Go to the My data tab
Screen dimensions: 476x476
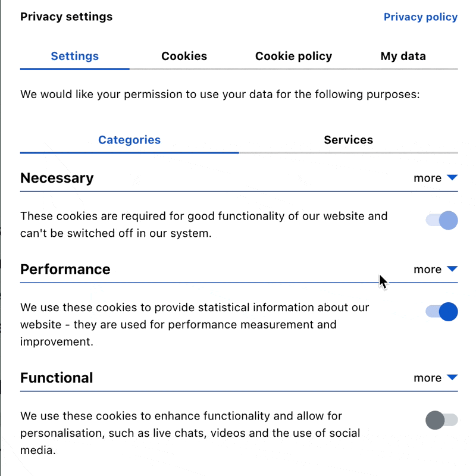coord(403,56)
